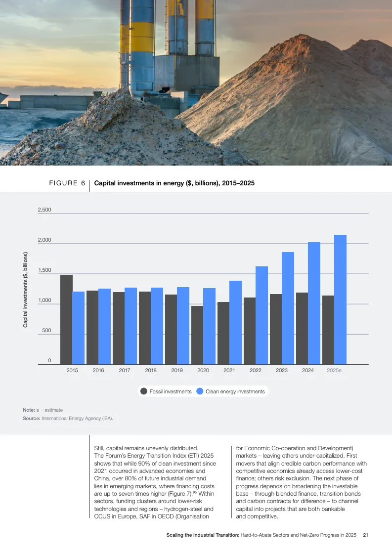392x554 pixels.
Task: Click the 1,500 y-axis value
Action: click(44, 270)
